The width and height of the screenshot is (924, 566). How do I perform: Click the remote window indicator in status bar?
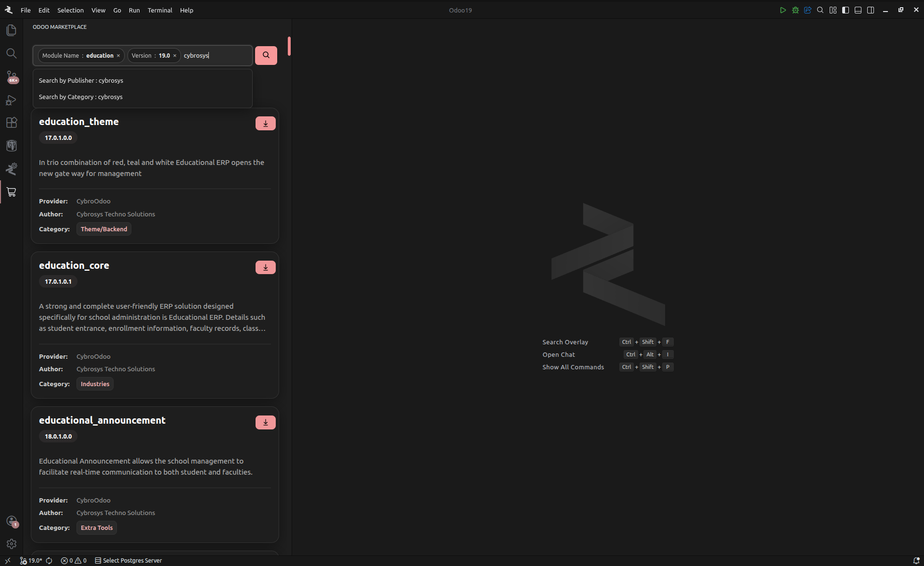coord(8,561)
